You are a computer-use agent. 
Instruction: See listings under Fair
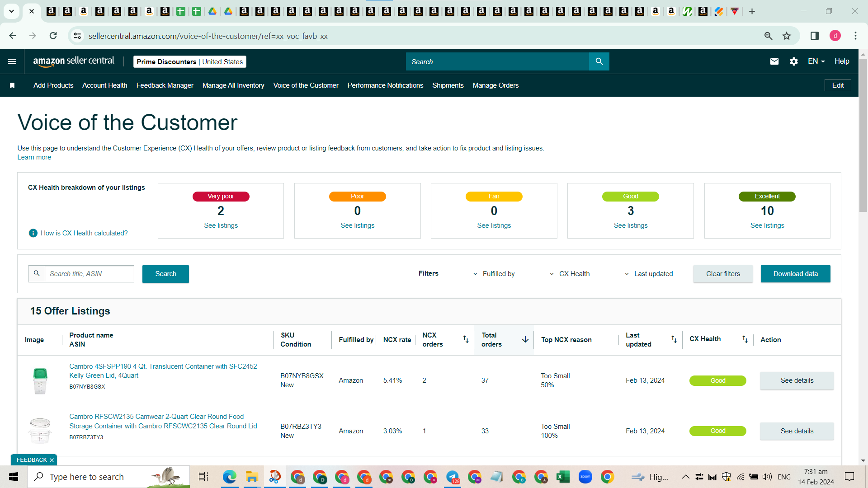click(x=494, y=225)
